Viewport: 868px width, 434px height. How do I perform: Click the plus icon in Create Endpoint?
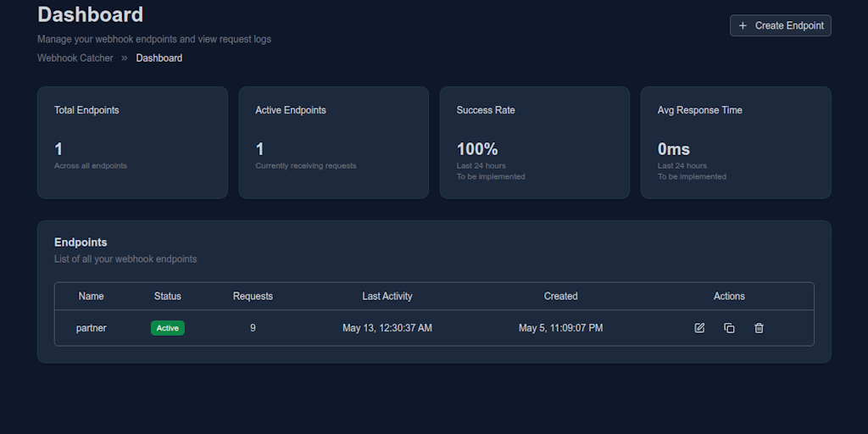pos(743,25)
